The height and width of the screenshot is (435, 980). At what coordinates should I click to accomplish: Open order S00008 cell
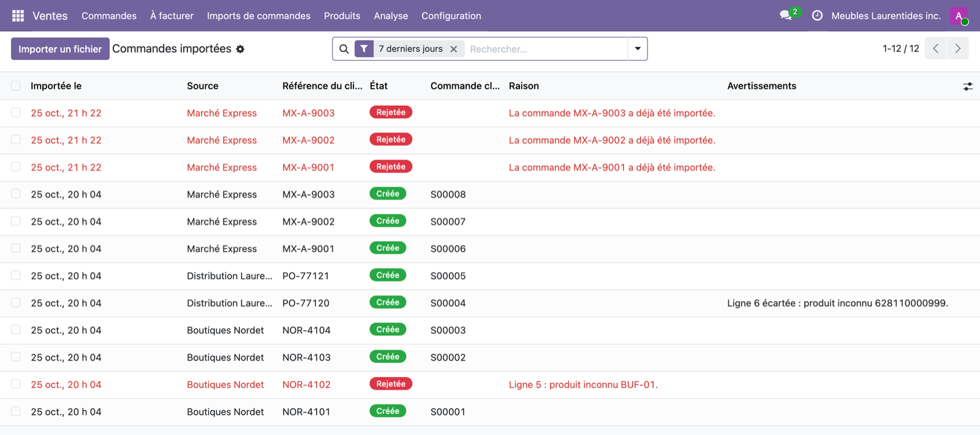pos(448,195)
